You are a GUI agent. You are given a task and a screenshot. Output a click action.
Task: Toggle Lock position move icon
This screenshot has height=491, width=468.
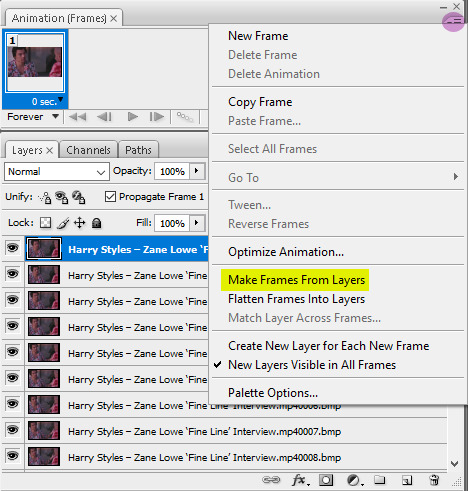(x=79, y=223)
